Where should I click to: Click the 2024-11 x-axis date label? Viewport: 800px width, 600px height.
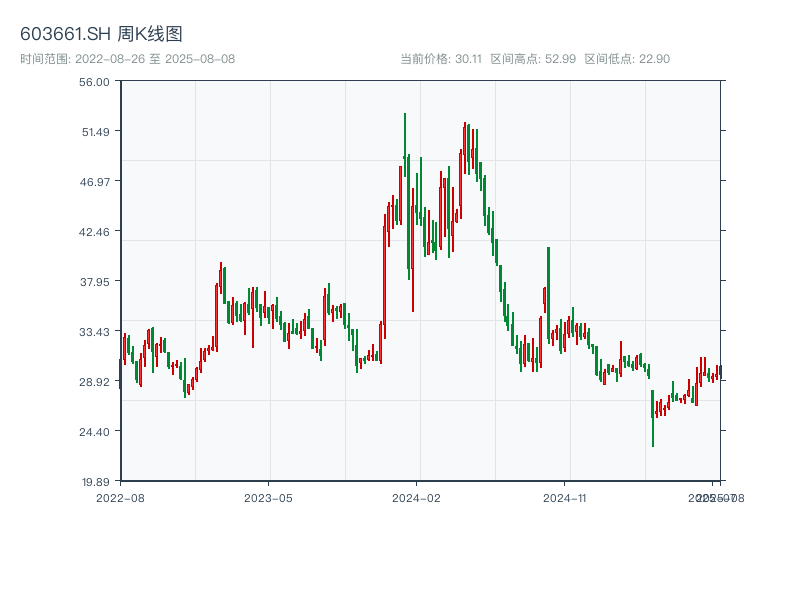pos(565,497)
